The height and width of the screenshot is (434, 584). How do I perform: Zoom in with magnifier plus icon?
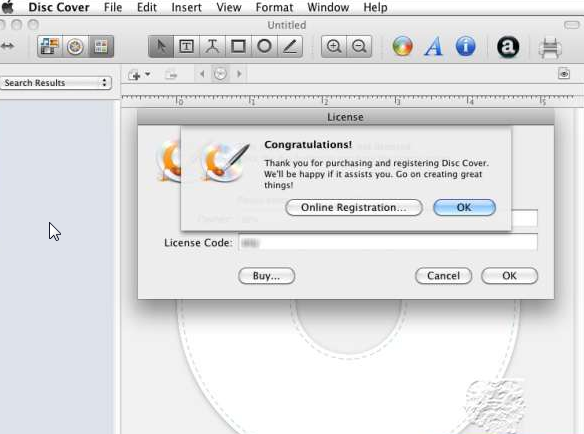tap(334, 47)
